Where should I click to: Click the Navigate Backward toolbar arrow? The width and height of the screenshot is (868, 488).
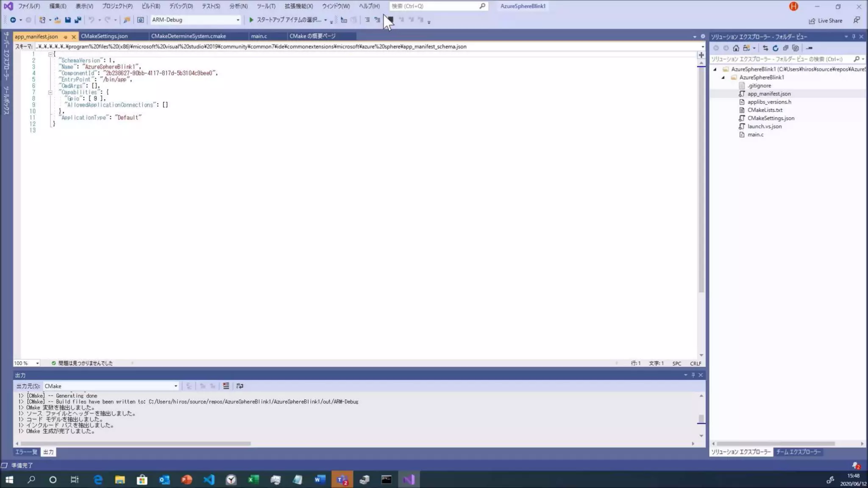[13, 20]
